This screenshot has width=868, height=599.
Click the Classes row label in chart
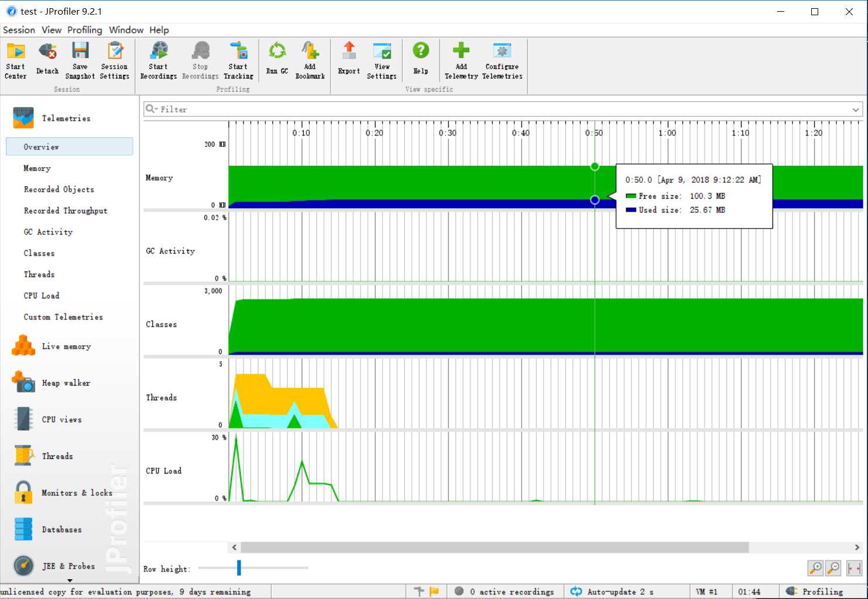[x=161, y=324]
